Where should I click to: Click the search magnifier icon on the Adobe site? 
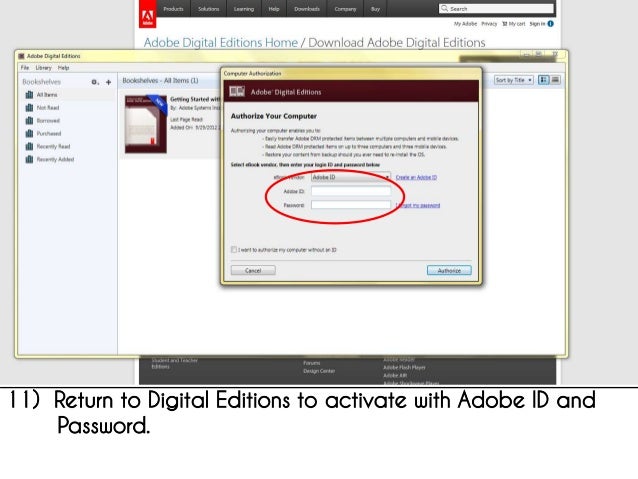444,8
